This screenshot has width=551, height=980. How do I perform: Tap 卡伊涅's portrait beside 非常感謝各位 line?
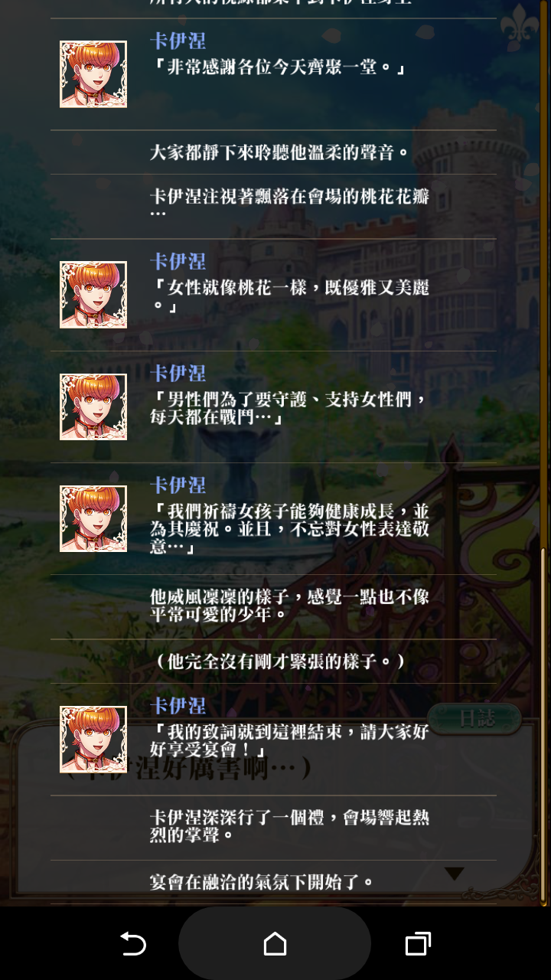(93, 74)
